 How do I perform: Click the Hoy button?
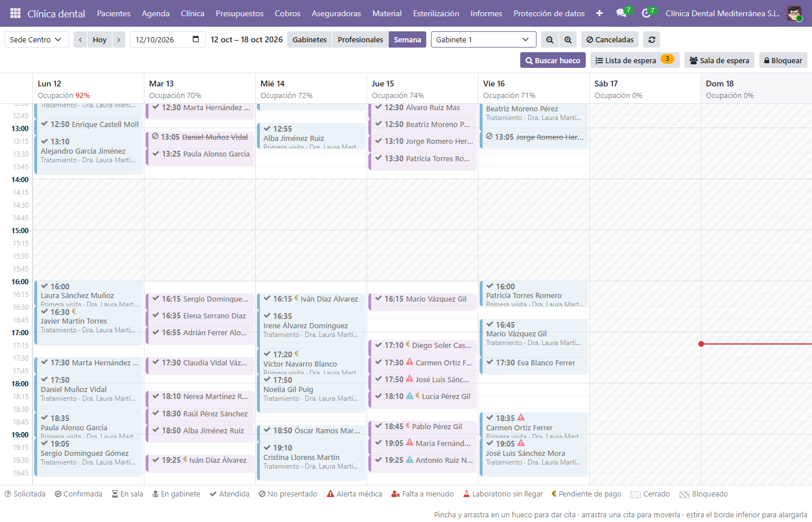[100, 39]
